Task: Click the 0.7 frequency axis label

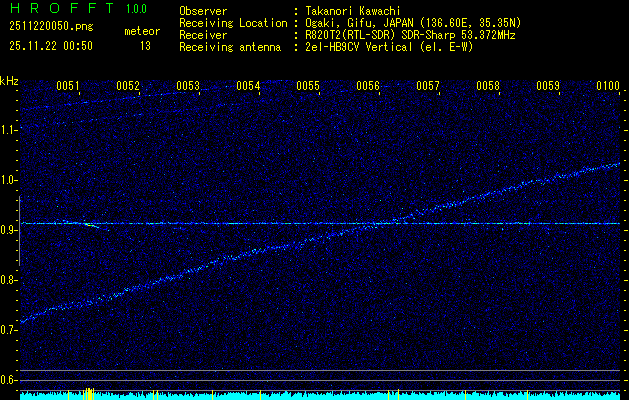Action: [9, 329]
